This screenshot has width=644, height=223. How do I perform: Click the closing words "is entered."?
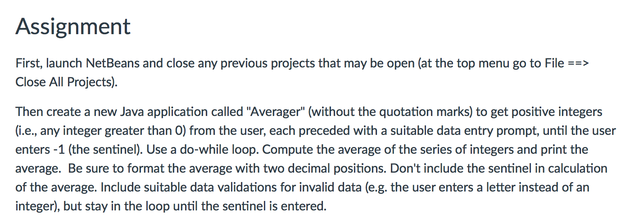coord(301,206)
